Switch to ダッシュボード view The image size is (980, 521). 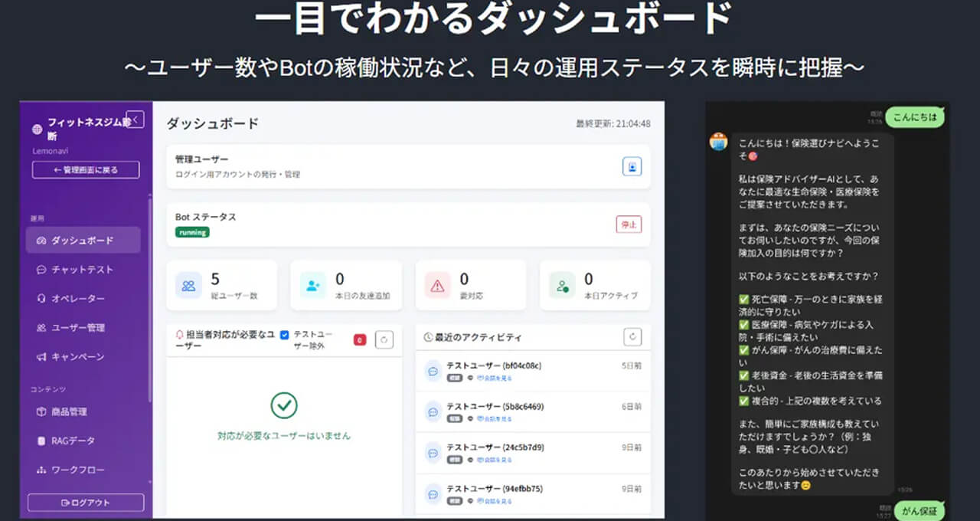click(75, 241)
